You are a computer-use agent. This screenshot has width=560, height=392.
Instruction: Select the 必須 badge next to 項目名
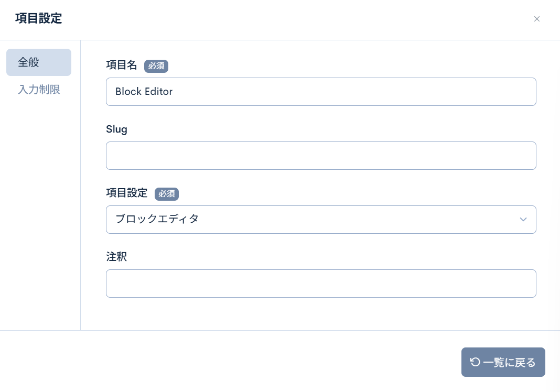pyautogui.click(x=156, y=66)
